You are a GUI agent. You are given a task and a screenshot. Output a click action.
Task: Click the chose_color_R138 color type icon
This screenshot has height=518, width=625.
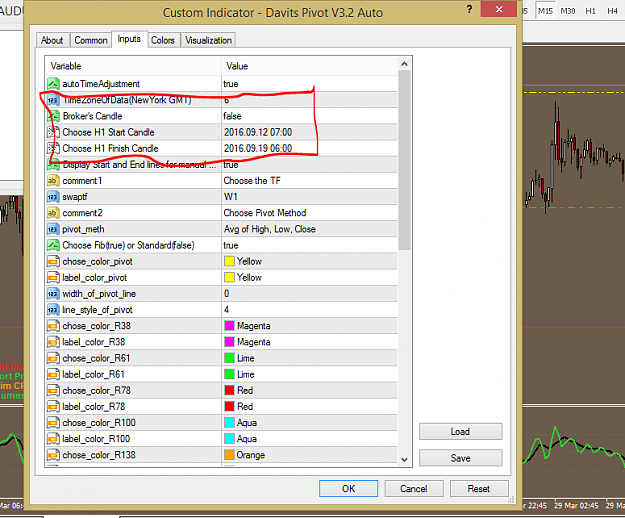click(53, 455)
